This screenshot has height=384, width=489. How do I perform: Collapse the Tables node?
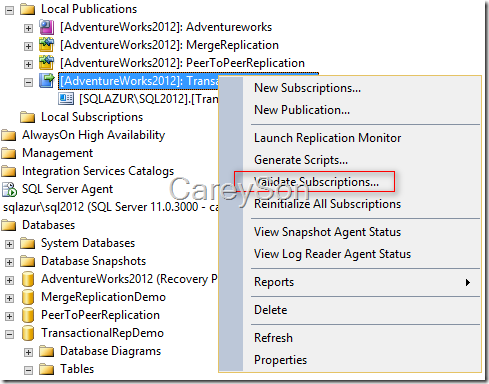[28, 370]
